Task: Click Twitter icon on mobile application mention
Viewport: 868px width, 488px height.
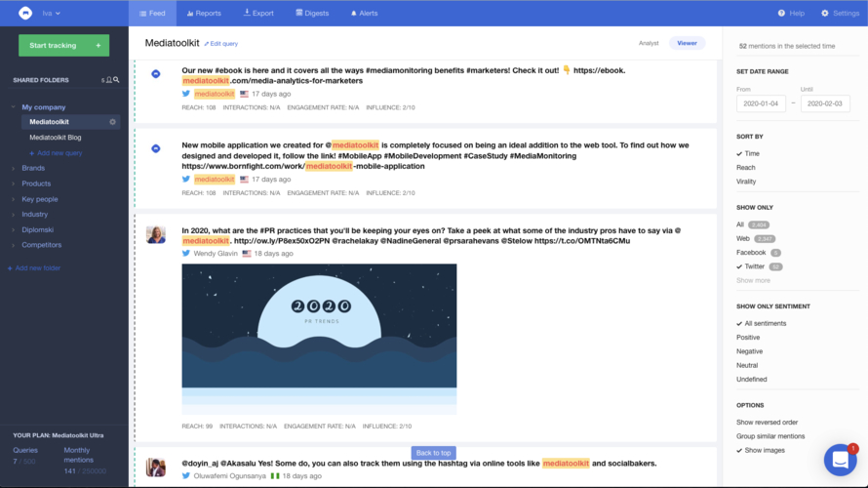Action: pyautogui.click(x=186, y=179)
